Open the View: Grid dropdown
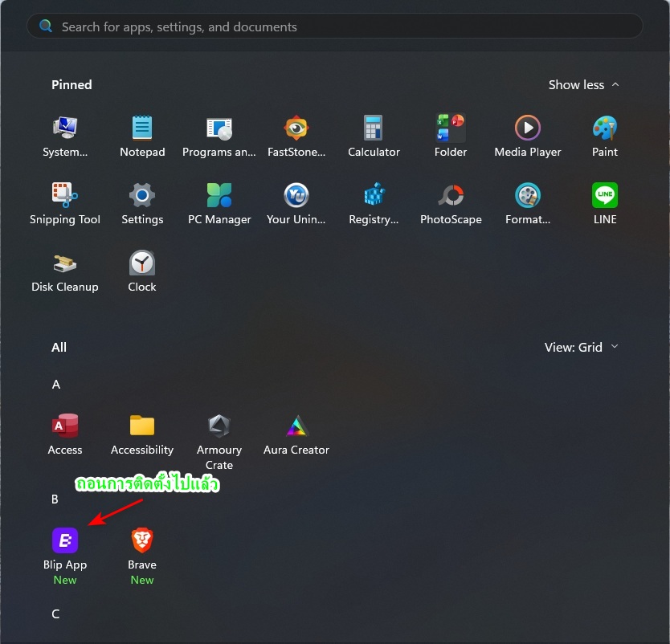Image resolution: width=670 pixels, height=644 pixels. tap(581, 347)
